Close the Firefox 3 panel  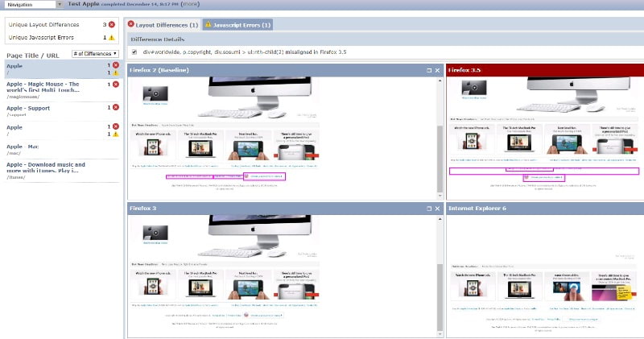437,209
